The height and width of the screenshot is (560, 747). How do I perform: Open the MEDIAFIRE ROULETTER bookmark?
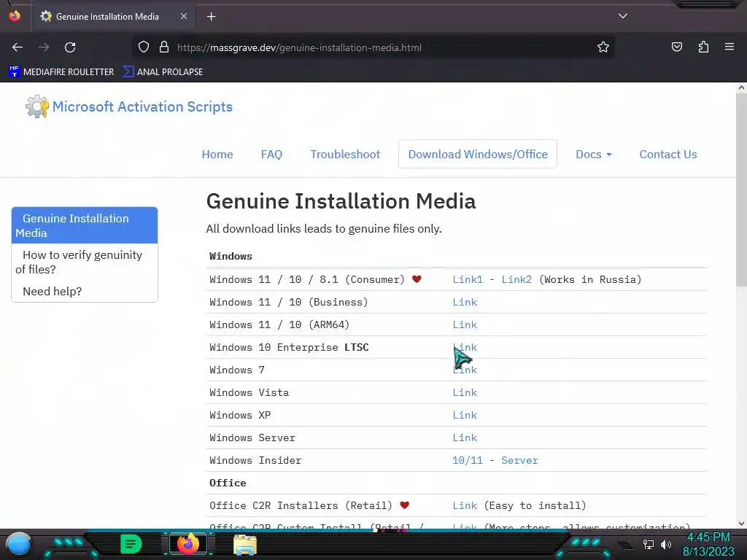[61, 72]
